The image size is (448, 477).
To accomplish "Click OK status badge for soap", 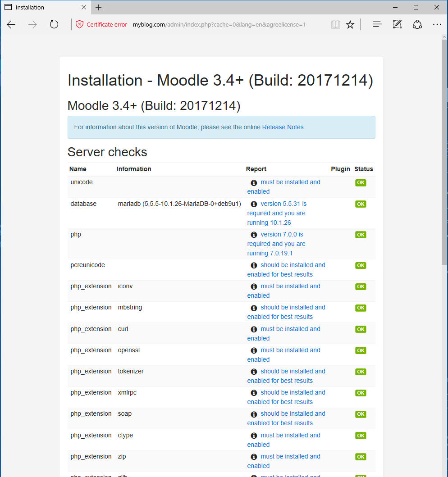I will click(x=361, y=414).
